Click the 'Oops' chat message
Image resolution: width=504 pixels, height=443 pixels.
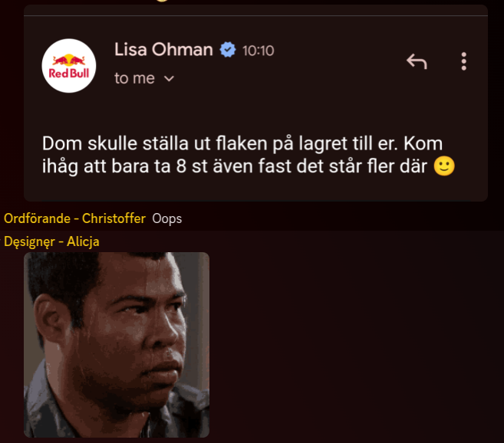[166, 218]
